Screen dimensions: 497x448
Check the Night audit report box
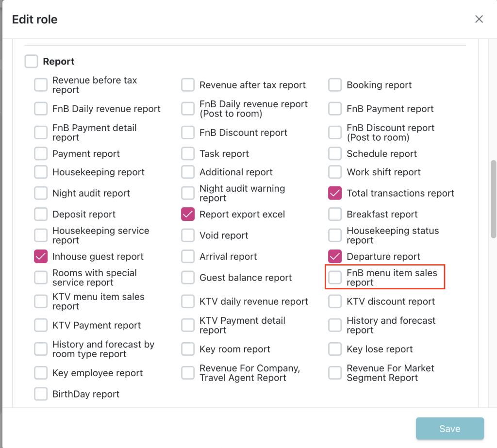41,193
